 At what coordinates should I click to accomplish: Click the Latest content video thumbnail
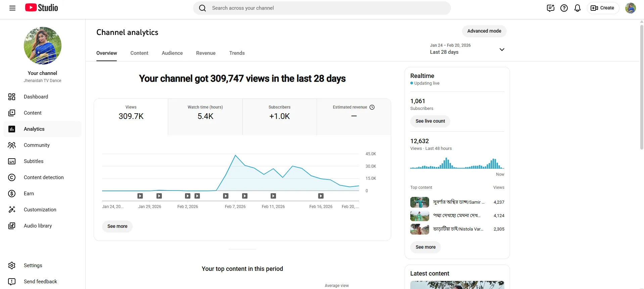[x=457, y=285]
